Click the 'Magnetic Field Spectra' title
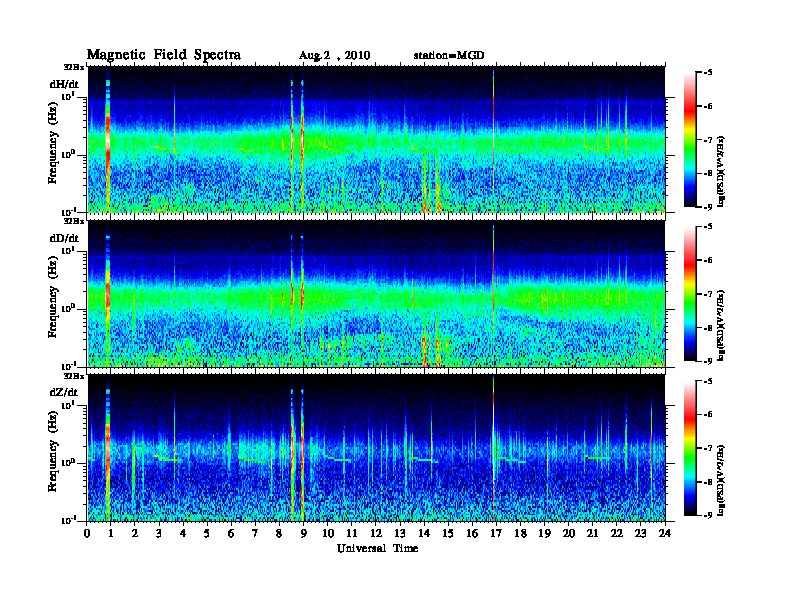 click(164, 55)
